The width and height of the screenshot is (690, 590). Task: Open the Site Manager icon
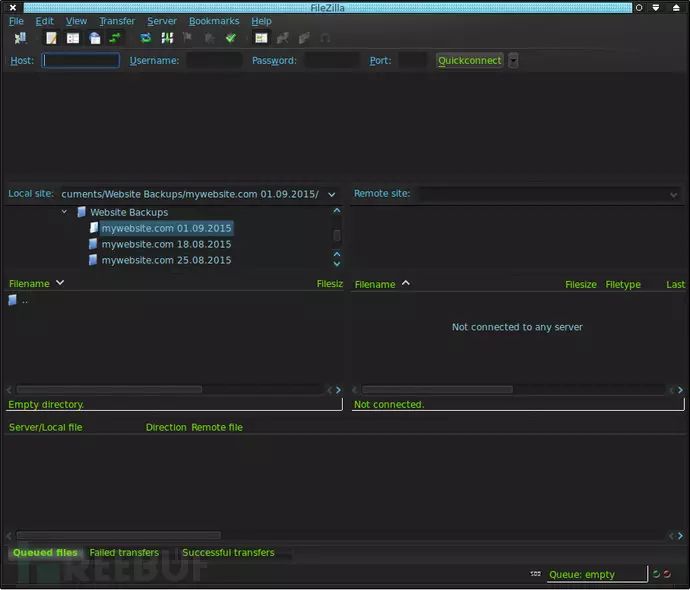click(20, 38)
